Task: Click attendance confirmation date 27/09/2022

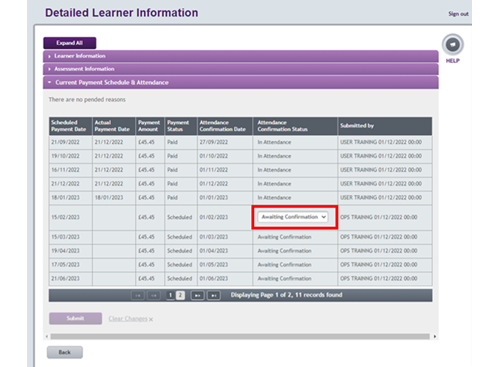Action: pos(214,142)
